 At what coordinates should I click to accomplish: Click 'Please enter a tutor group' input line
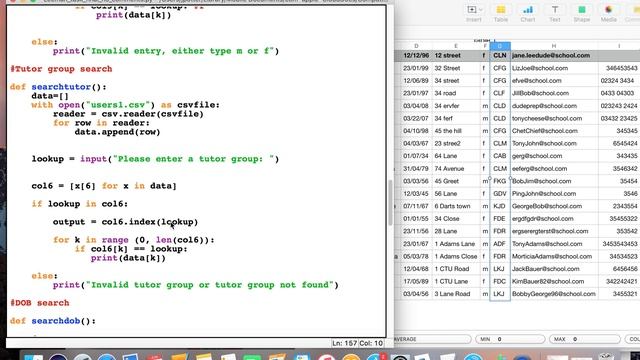(x=155, y=159)
